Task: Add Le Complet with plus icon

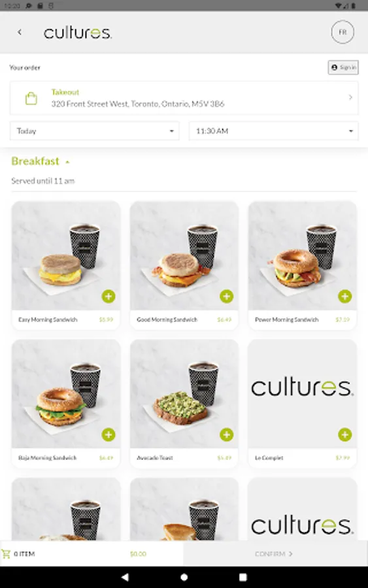Action: pos(344,434)
